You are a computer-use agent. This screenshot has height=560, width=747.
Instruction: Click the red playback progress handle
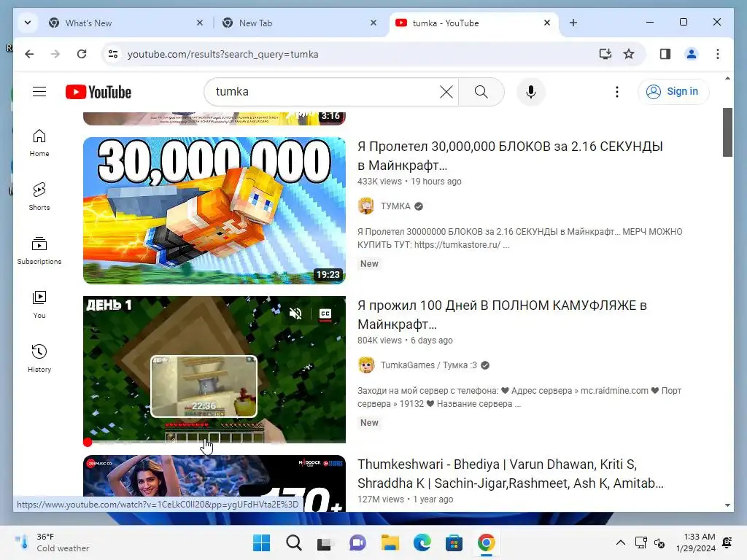click(x=88, y=443)
